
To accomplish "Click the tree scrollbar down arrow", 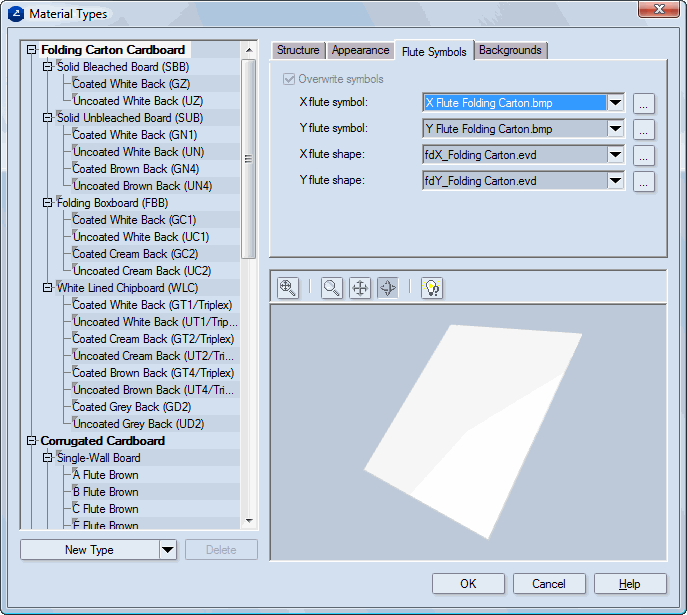I will 249,521.
